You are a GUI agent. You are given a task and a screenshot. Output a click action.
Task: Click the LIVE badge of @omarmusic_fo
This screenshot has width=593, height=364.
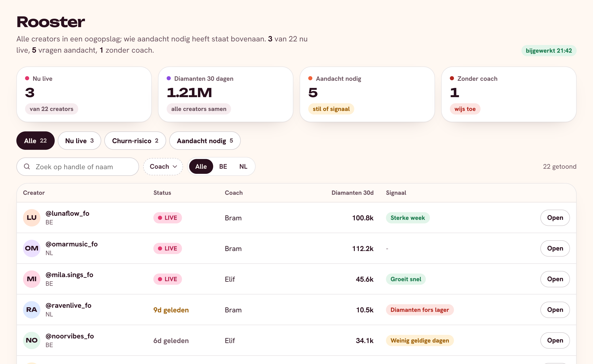pos(168,248)
